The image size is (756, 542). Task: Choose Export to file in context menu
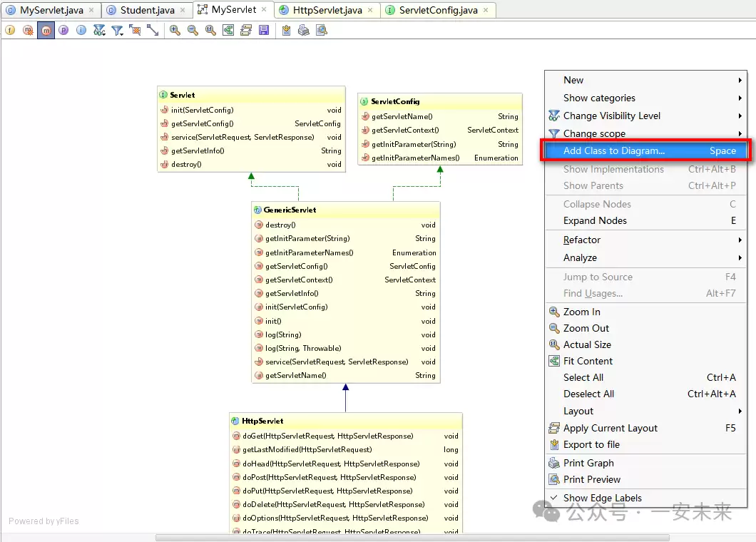(591, 444)
